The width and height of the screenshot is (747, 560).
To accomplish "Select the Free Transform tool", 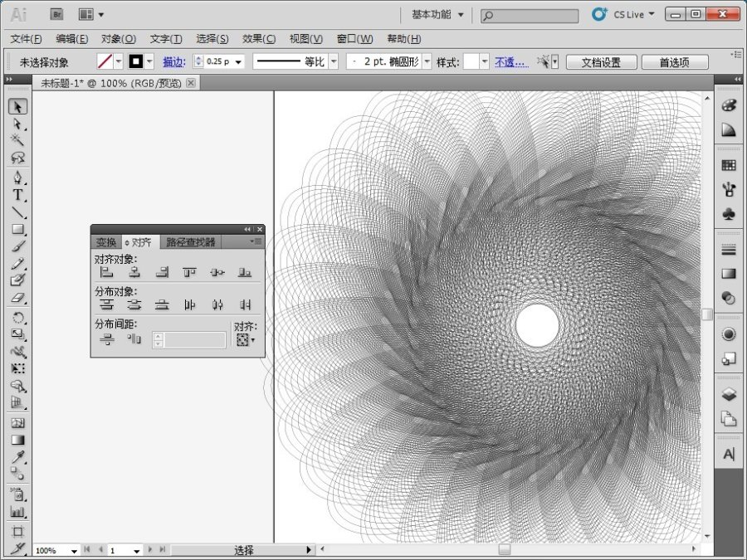I will (17, 368).
